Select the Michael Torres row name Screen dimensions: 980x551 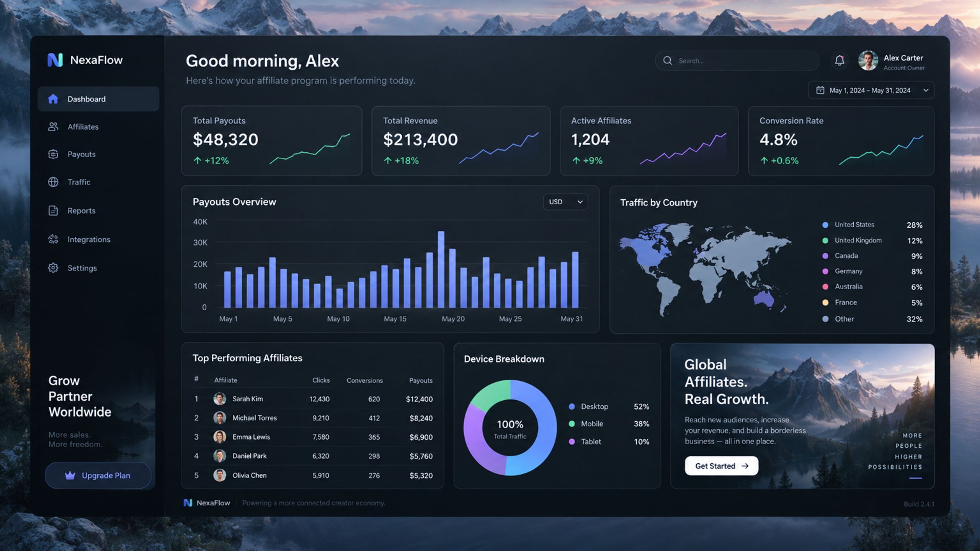(x=255, y=418)
